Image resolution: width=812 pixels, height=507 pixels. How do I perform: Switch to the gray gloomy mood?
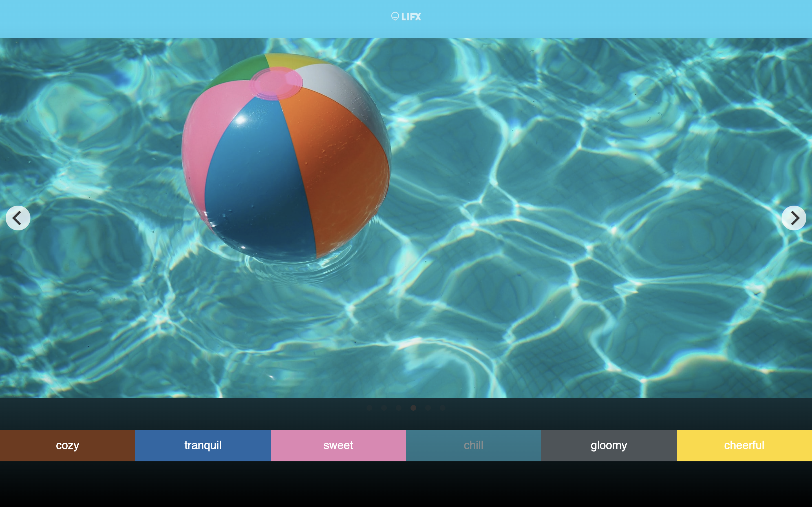coord(609,445)
